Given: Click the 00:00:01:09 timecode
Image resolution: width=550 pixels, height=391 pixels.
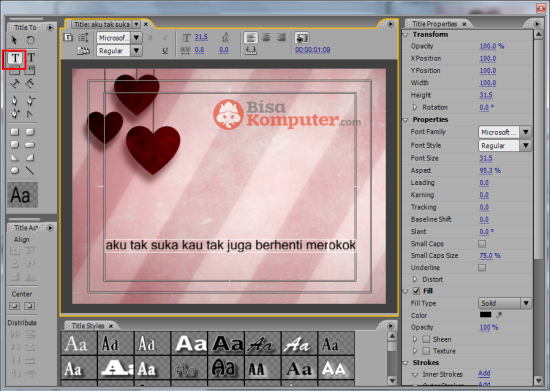Looking at the screenshot, I should point(313,50).
